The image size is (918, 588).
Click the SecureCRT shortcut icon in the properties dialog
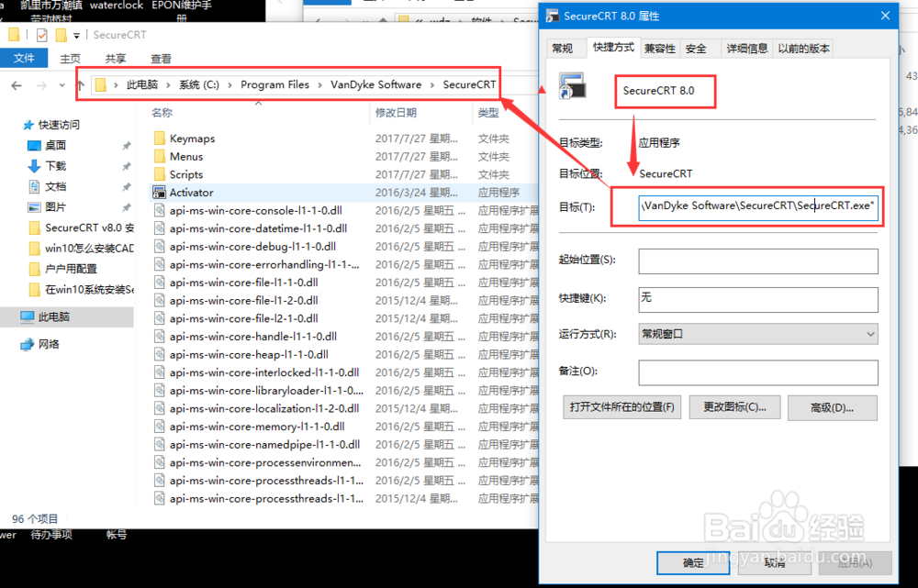pos(574,88)
